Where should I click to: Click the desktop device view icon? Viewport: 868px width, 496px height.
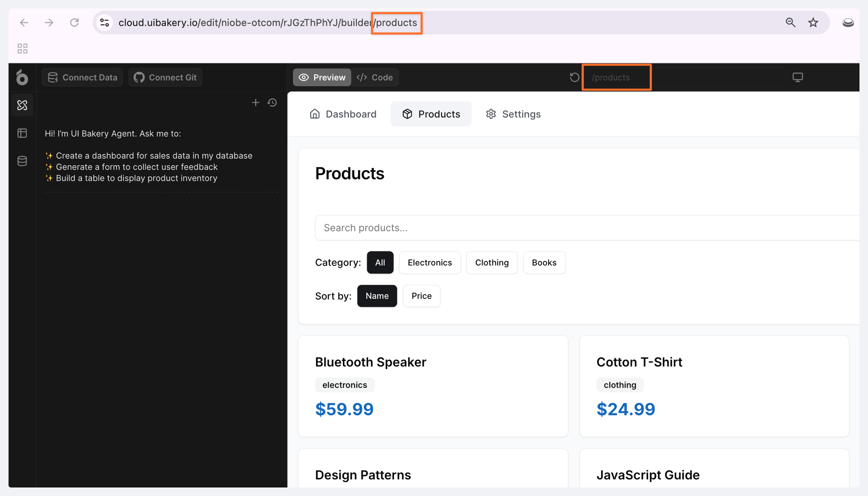[797, 77]
